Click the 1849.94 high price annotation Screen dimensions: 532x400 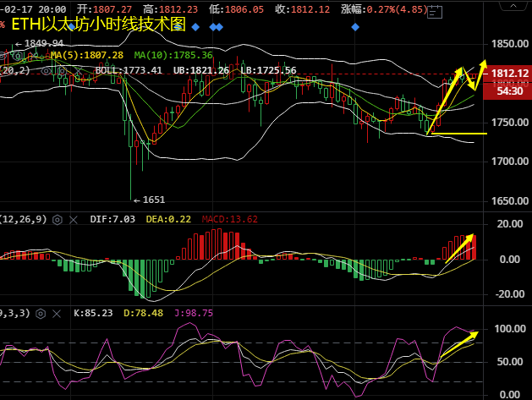point(40,43)
